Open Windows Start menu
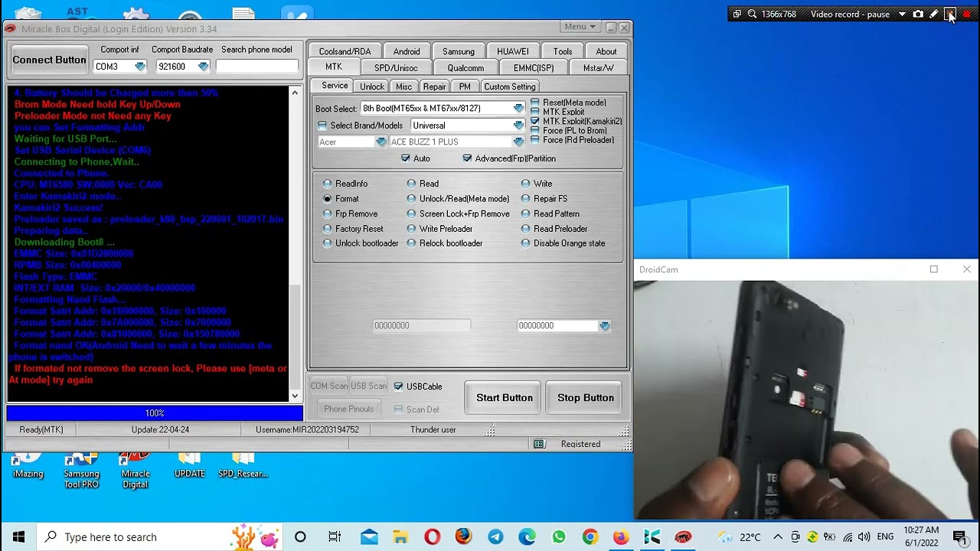 (x=18, y=536)
